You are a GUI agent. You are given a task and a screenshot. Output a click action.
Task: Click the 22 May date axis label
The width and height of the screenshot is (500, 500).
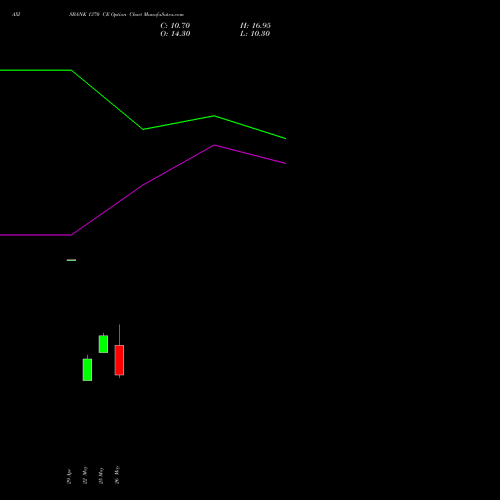click(x=85, y=475)
